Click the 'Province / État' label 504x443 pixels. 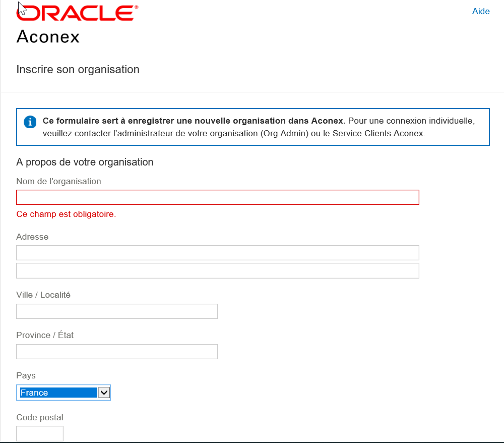tap(45, 335)
